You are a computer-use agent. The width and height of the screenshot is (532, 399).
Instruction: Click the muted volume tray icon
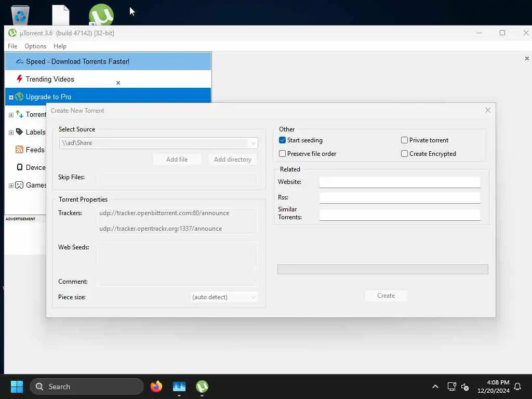465,387
